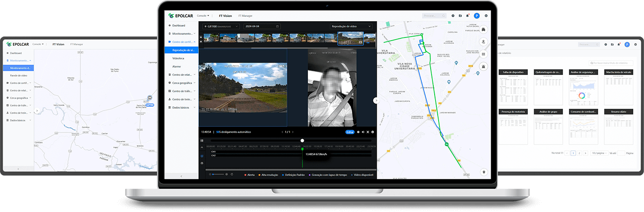Click the blue Editar button

click(x=350, y=132)
